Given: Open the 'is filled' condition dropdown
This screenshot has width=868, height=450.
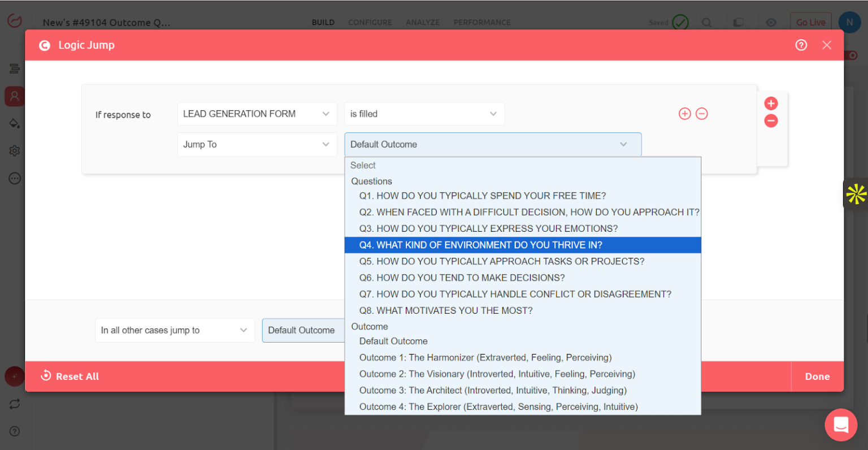Looking at the screenshot, I should 424,114.
